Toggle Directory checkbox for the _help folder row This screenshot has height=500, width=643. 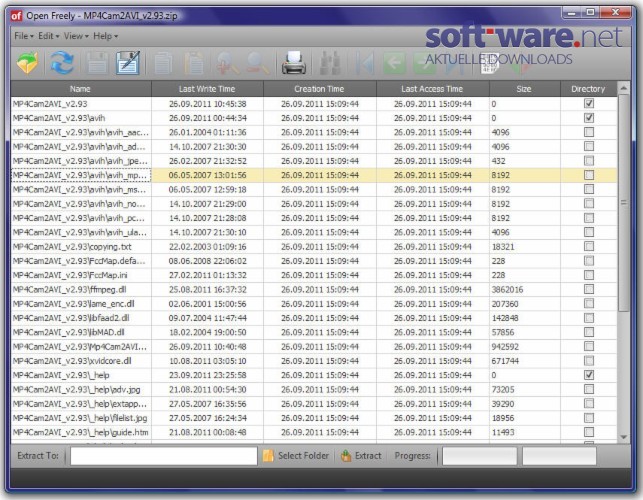(x=589, y=375)
